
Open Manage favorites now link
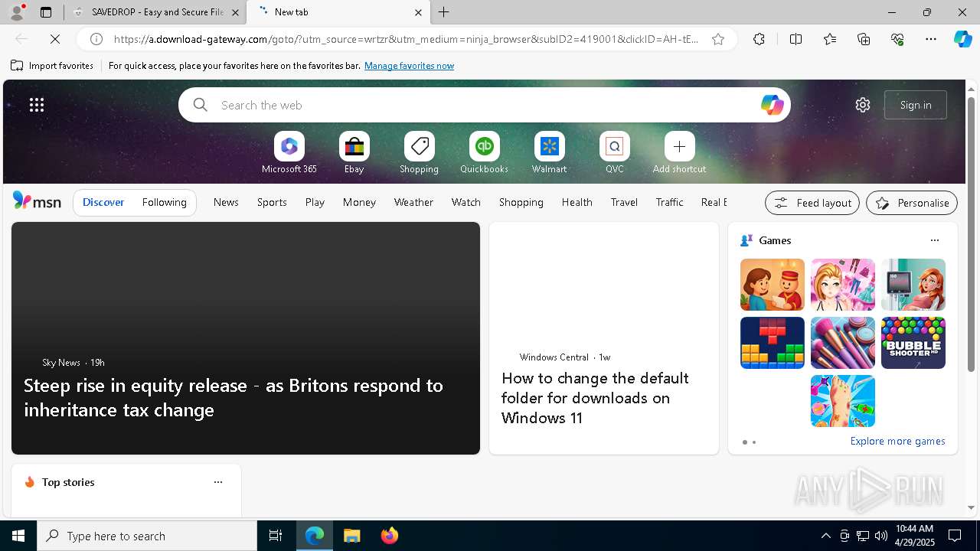[409, 66]
